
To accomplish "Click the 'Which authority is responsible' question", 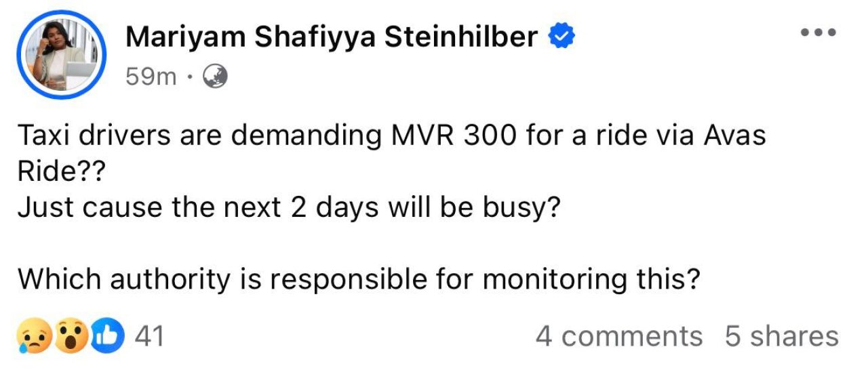I will [358, 279].
